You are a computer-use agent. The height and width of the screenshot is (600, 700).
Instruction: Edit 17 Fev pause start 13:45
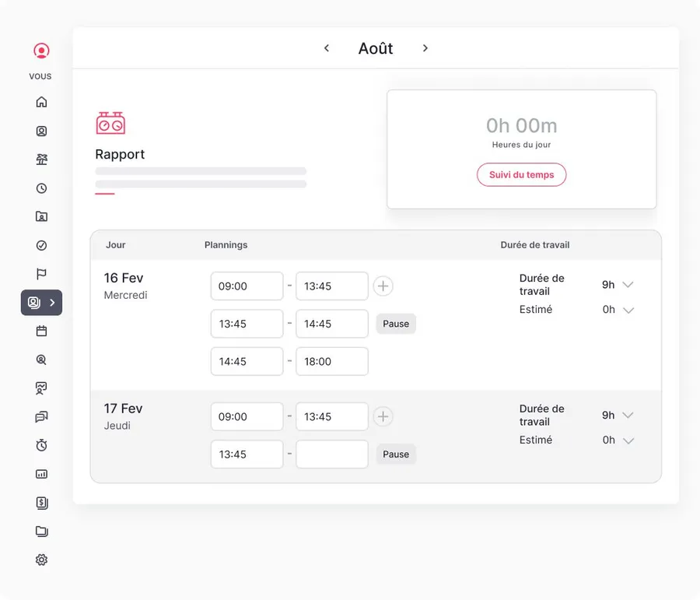tap(247, 454)
